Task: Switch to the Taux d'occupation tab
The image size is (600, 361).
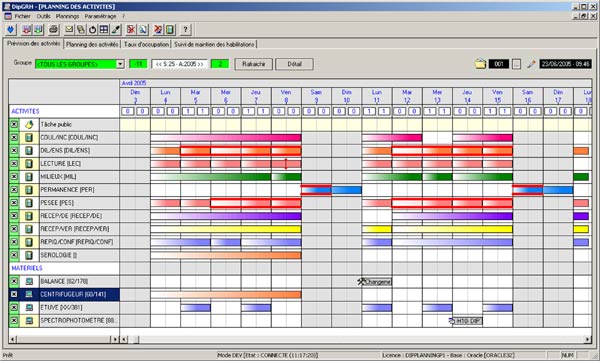Action: tap(146, 44)
